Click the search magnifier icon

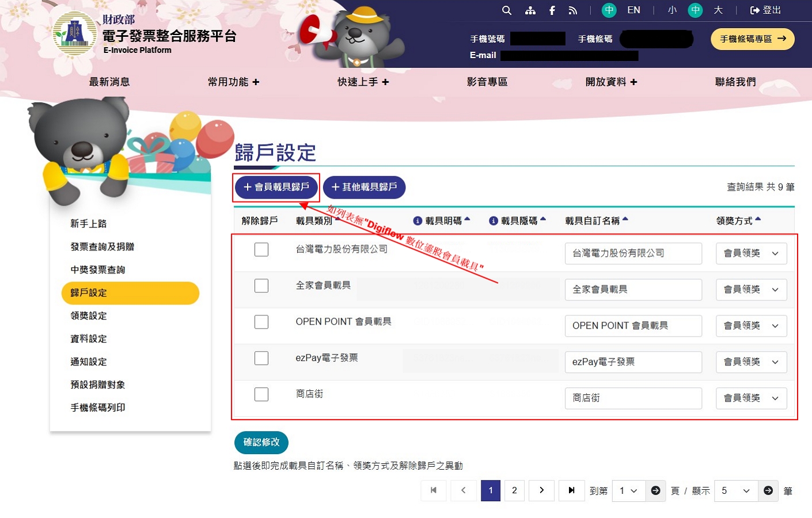point(507,10)
